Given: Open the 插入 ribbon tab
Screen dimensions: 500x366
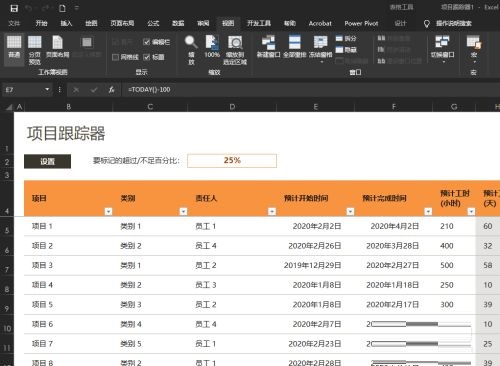Looking at the screenshot, I should 66,23.
